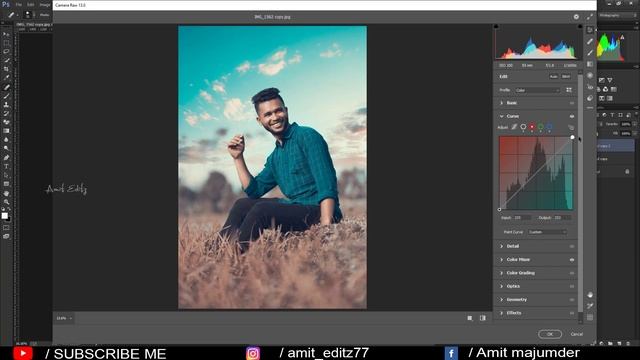Select Camera Raw color sampler icon

tap(590, 306)
